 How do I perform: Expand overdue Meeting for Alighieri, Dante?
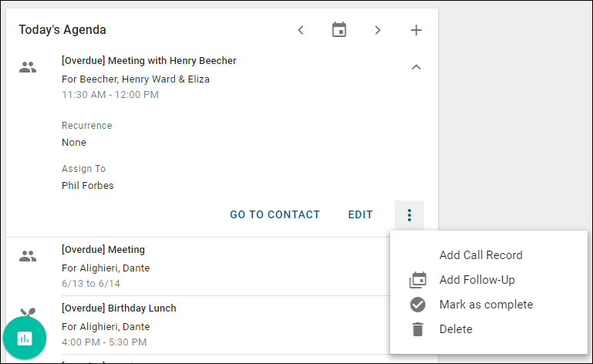(x=103, y=250)
